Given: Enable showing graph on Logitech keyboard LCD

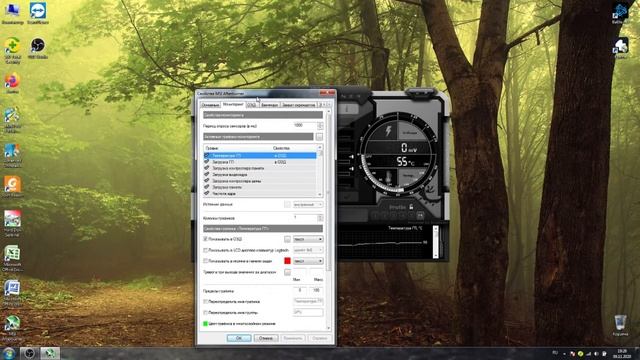Looking at the screenshot, I should click(x=206, y=250).
